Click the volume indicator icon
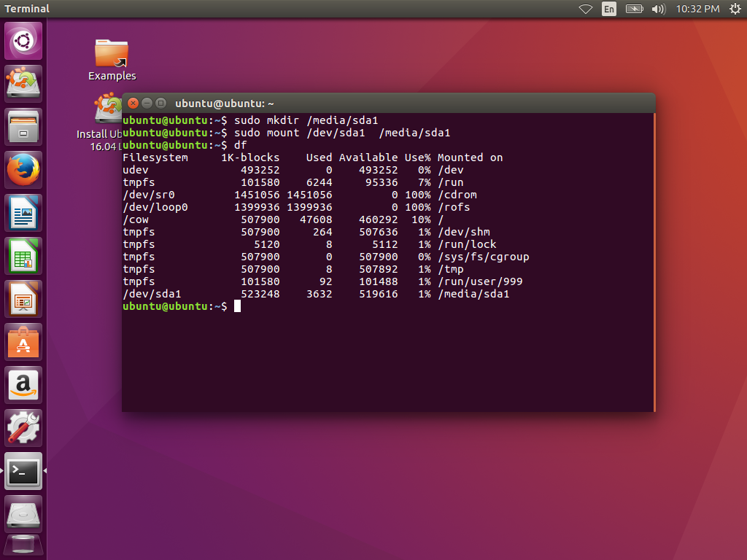This screenshot has height=560, width=747. click(659, 9)
